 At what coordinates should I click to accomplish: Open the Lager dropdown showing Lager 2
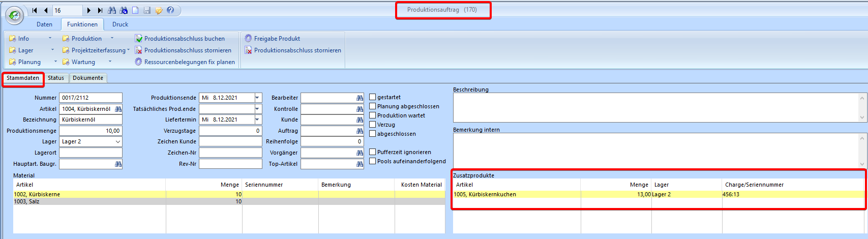coord(118,142)
